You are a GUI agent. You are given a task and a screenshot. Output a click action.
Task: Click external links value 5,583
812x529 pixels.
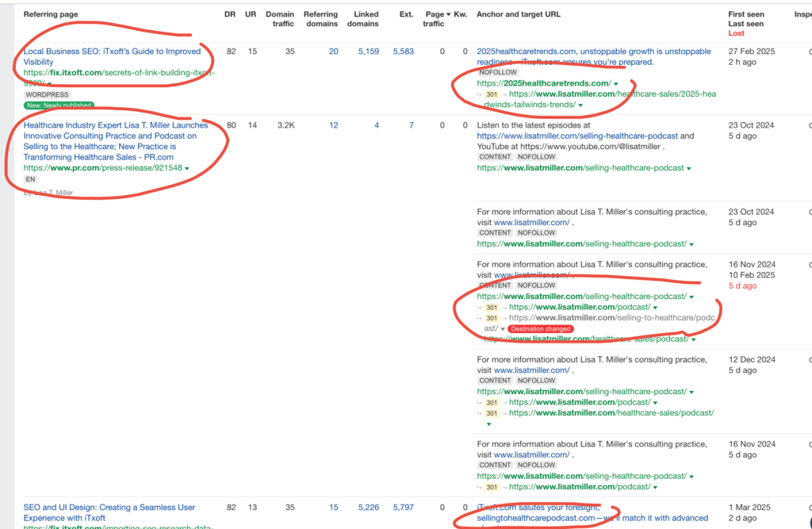point(404,52)
